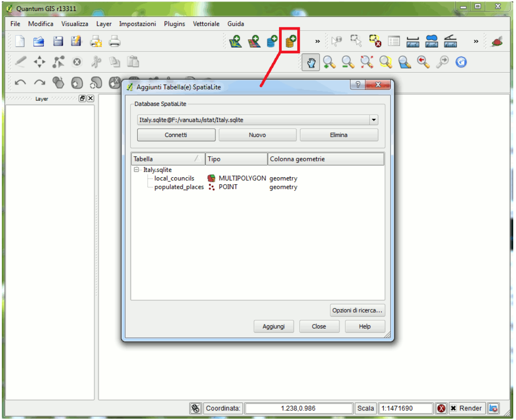The image size is (516, 420).
Task: Open the Plugins menu
Action: click(x=174, y=24)
